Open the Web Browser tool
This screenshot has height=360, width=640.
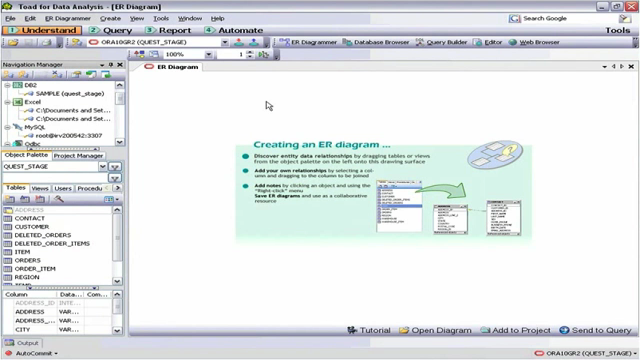tap(534, 42)
